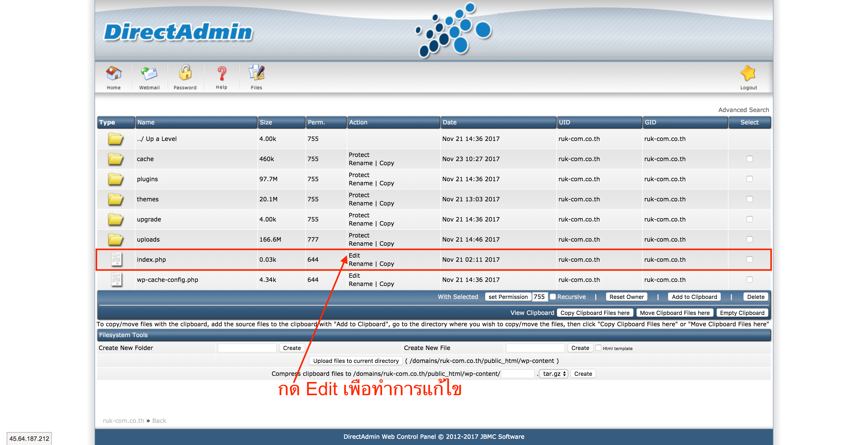Image resolution: width=868 pixels, height=445 pixels.
Task: Click Move Clipboard Files here button
Action: pyautogui.click(x=675, y=313)
